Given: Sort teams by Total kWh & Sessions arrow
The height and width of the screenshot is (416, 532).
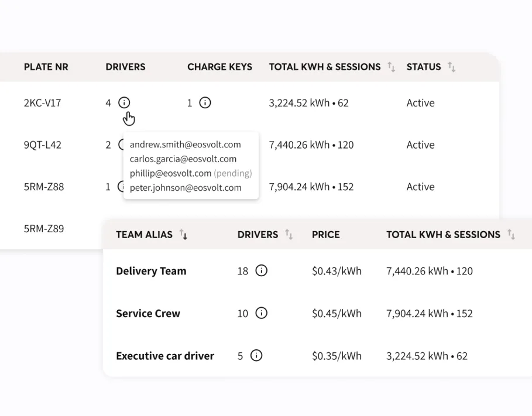Looking at the screenshot, I should 511,235.
